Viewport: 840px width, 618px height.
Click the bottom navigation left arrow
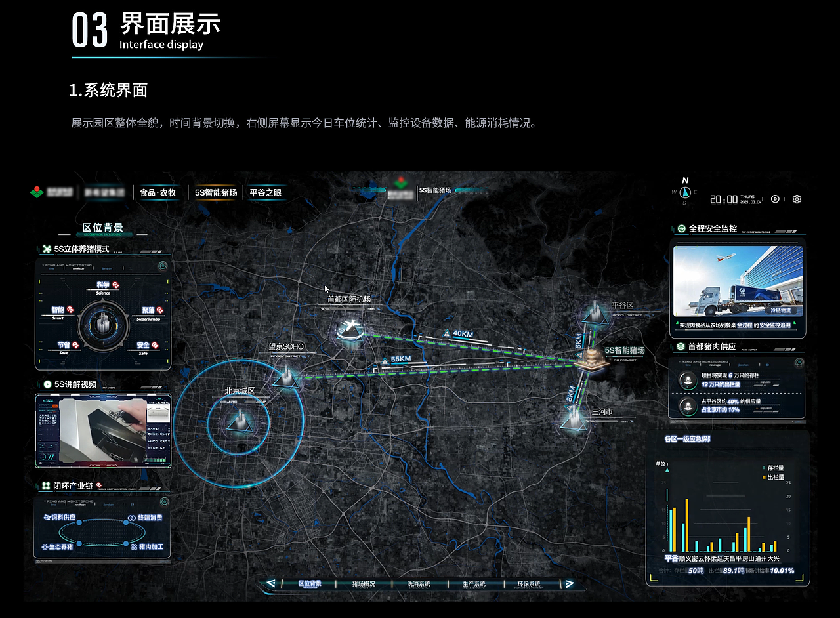click(x=270, y=584)
